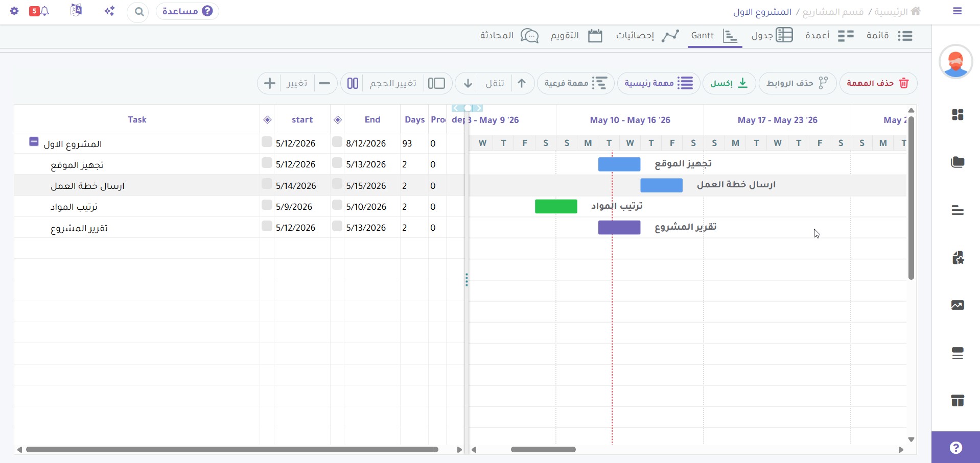This screenshot has height=463, width=980.
Task: Select the blue ارسال خطة العمل Gantt bar
Action: [x=661, y=185]
